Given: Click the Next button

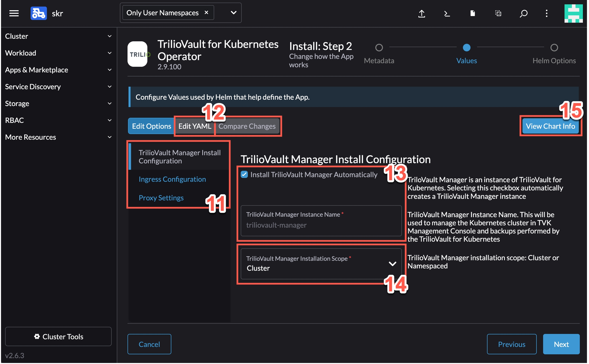Looking at the screenshot, I should pyautogui.click(x=561, y=344).
